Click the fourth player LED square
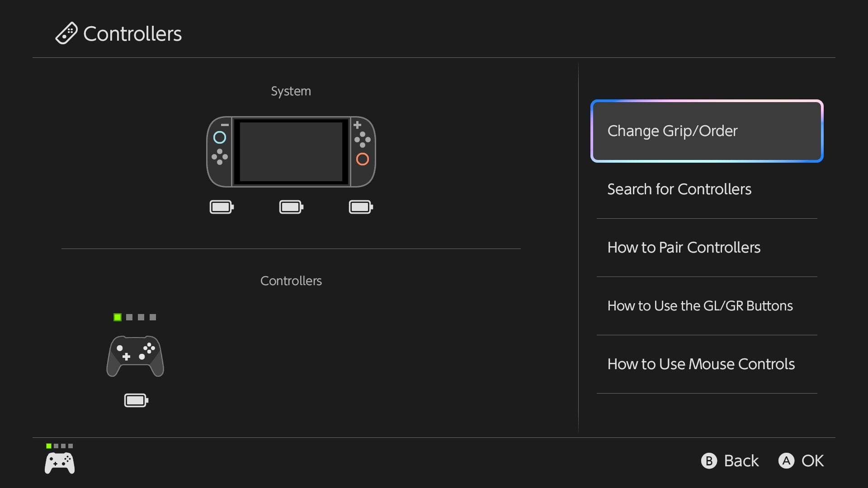 point(153,317)
